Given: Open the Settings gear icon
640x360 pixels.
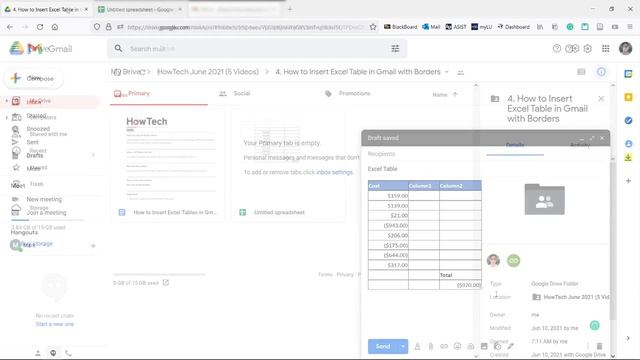Looking at the screenshot, I should (x=588, y=49).
